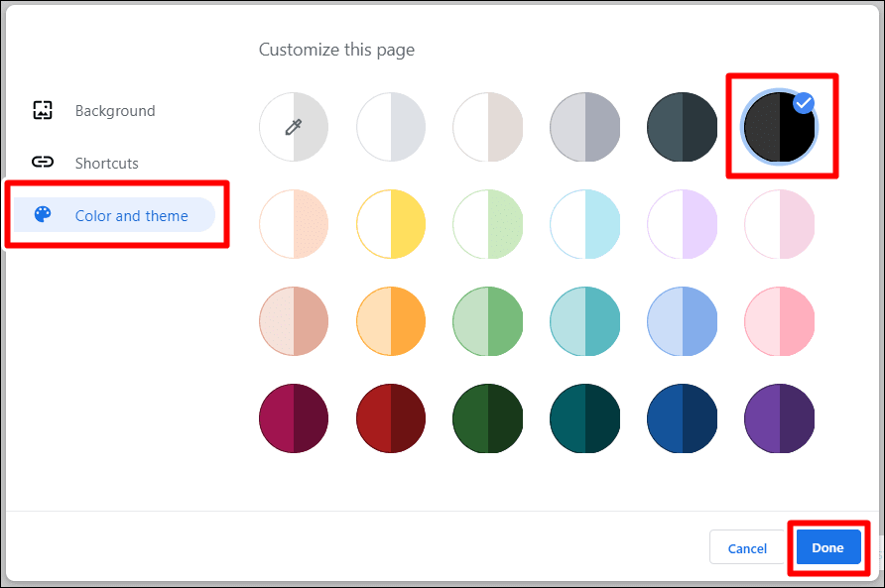Pick the dark purple theme swatch
885x588 pixels.
(780, 418)
